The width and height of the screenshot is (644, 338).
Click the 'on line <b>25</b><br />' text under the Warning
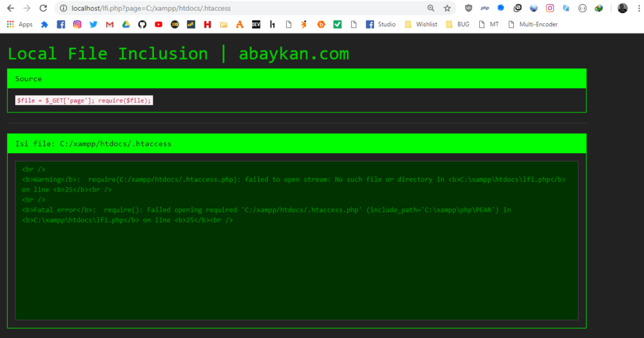(67, 190)
